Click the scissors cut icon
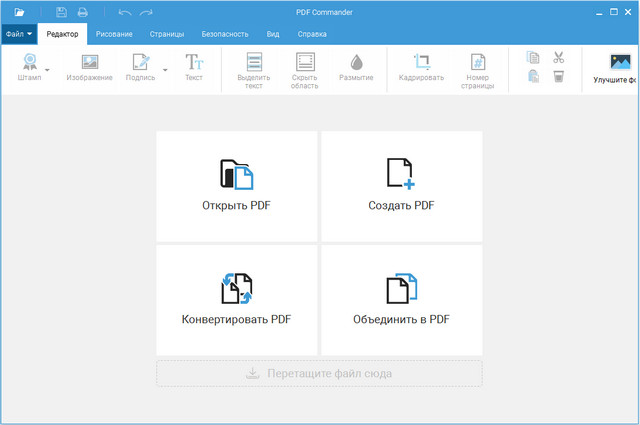The height and width of the screenshot is (425, 640). (559, 58)
